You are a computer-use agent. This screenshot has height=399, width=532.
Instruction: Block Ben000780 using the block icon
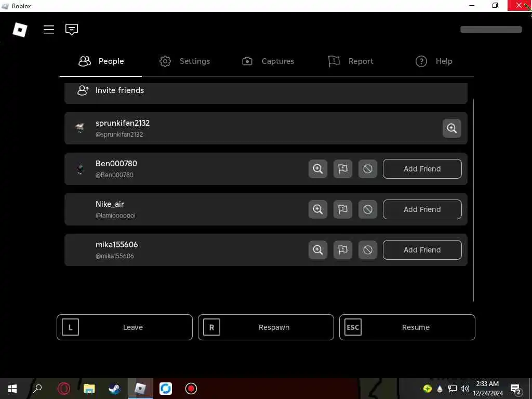367,169
